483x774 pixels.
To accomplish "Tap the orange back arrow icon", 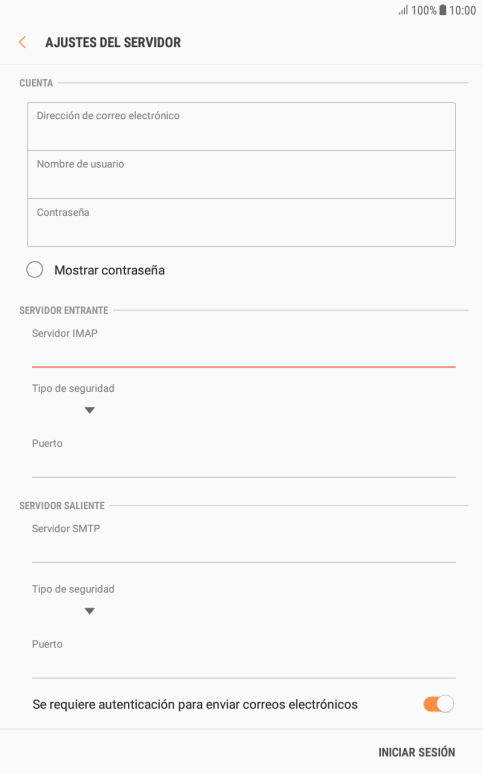I will [22, 42].
